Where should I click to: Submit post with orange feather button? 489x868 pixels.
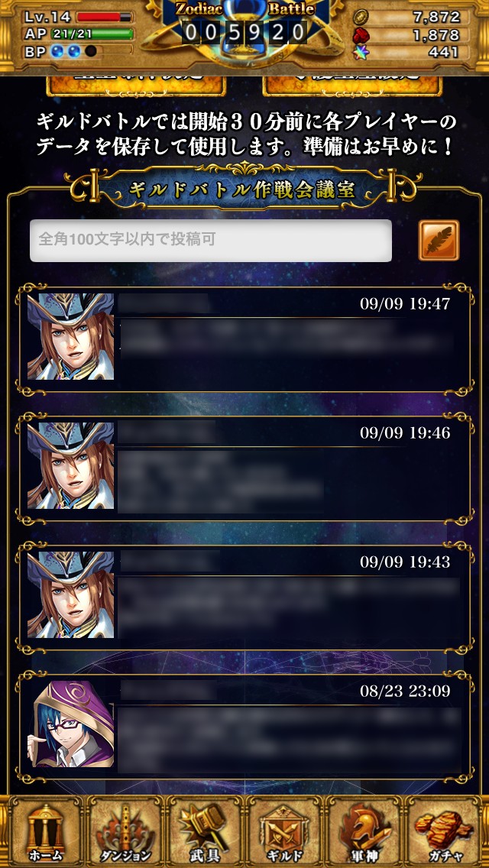[x=439, y=240]
